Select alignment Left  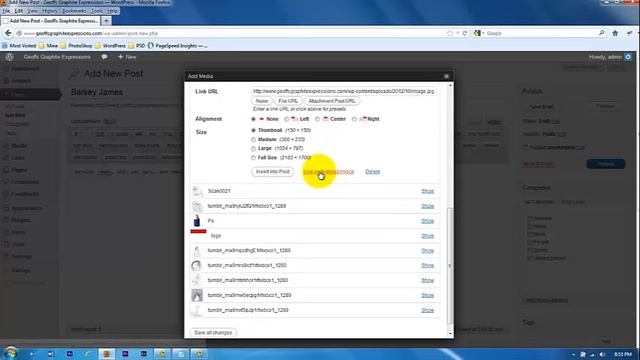pos(287,119)
